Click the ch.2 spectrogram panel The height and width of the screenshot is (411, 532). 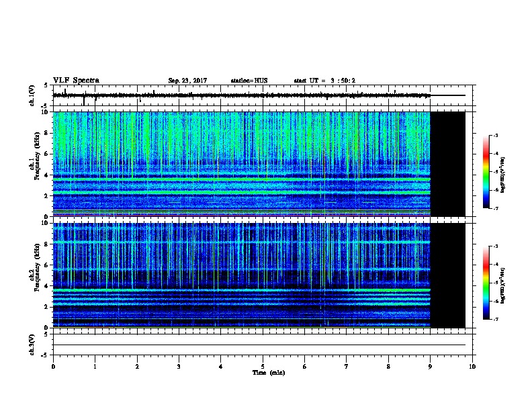tap(259, 275)
